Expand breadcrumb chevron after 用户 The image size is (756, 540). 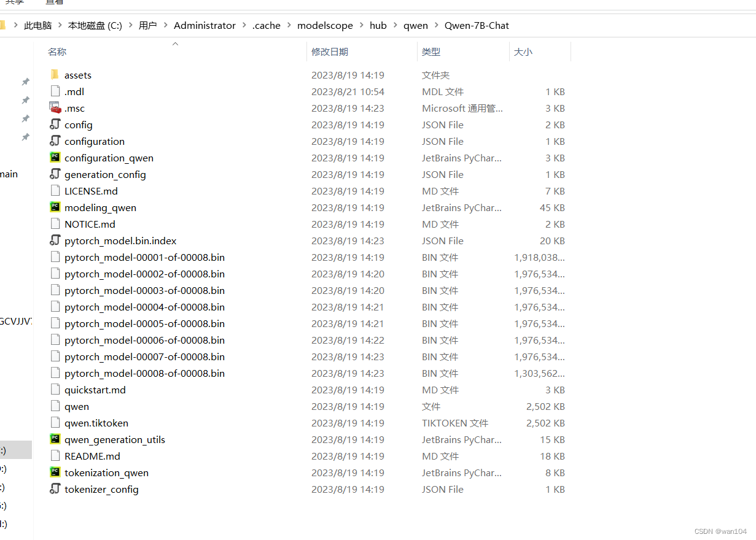tap(165, 26)
